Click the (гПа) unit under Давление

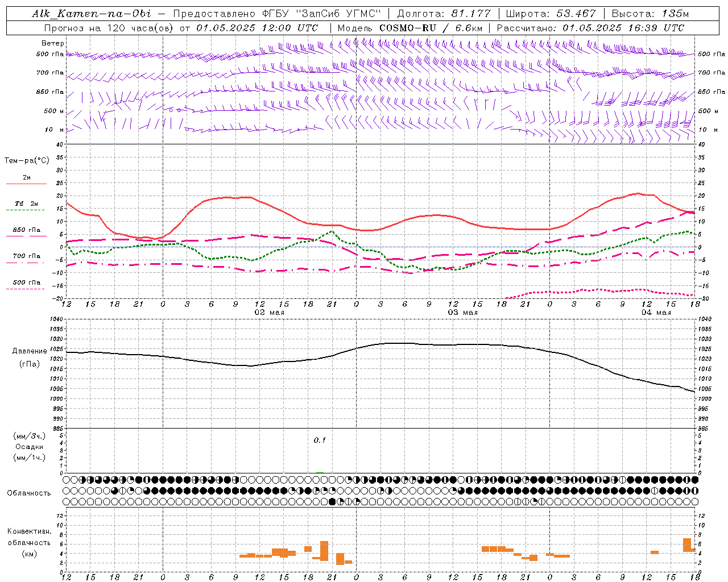click(29, 364)
